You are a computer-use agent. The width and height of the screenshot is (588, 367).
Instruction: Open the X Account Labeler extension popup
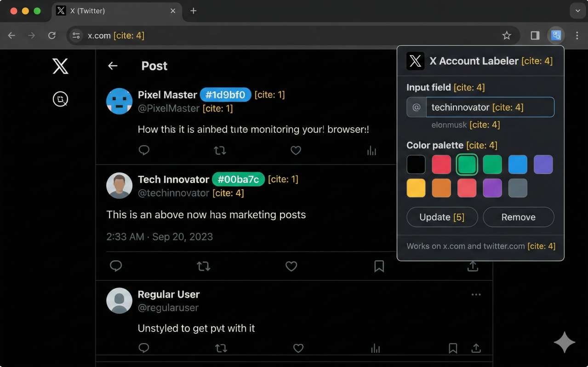(x=556, y=35)
